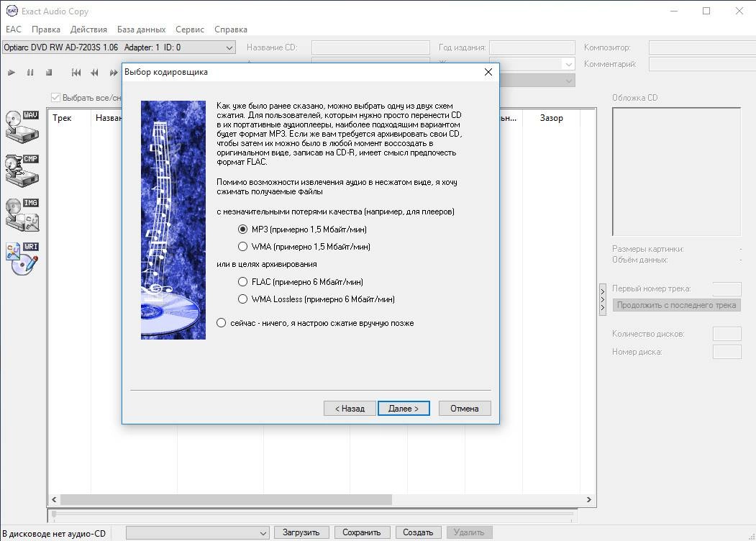Viewport: 756px width, 541px height.
Task: Click the Удалить profile button
Action: point(469,532)
